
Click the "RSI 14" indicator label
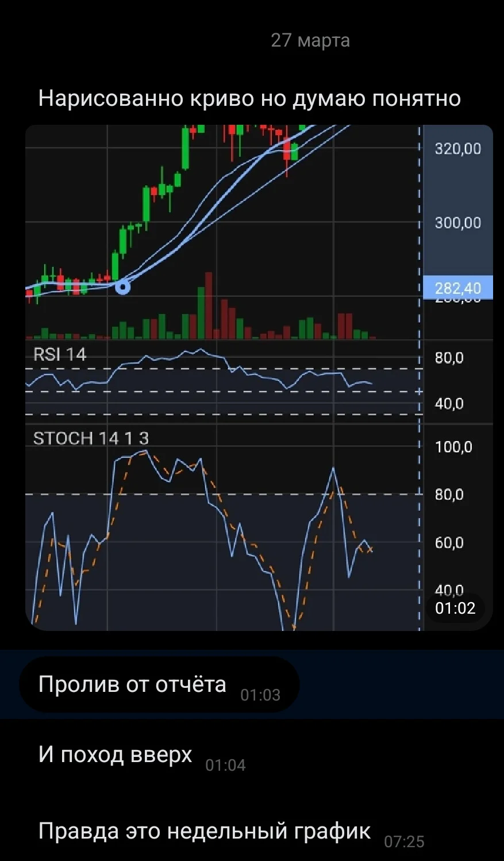click(x=60, y=354)
